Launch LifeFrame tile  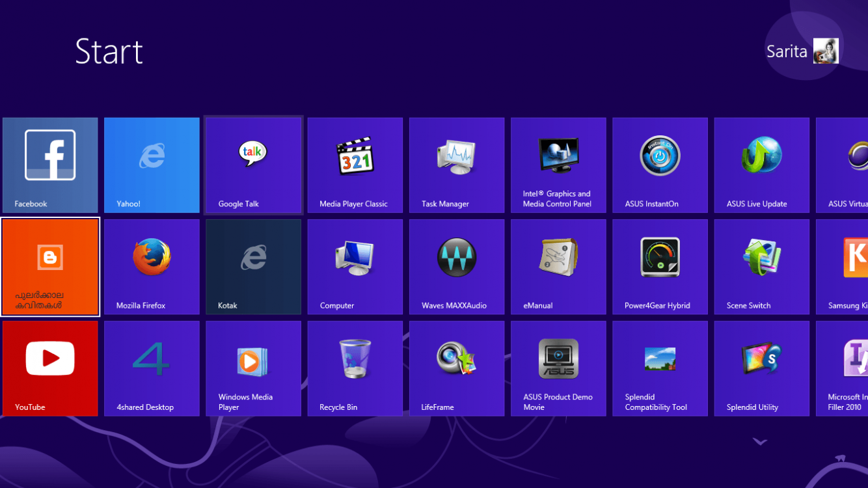[457, 368]
